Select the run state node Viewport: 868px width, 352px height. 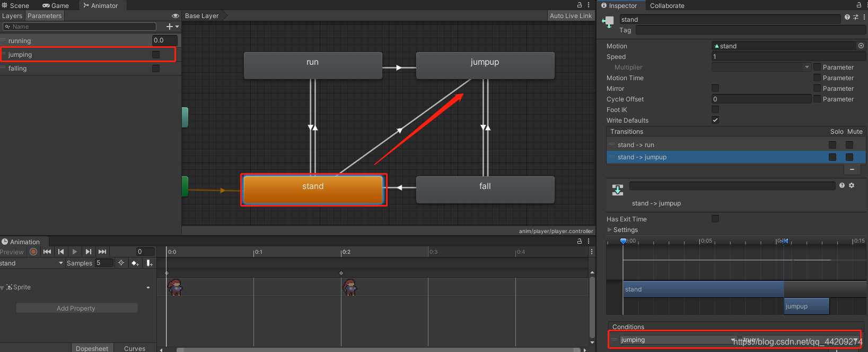click(313, 65)
